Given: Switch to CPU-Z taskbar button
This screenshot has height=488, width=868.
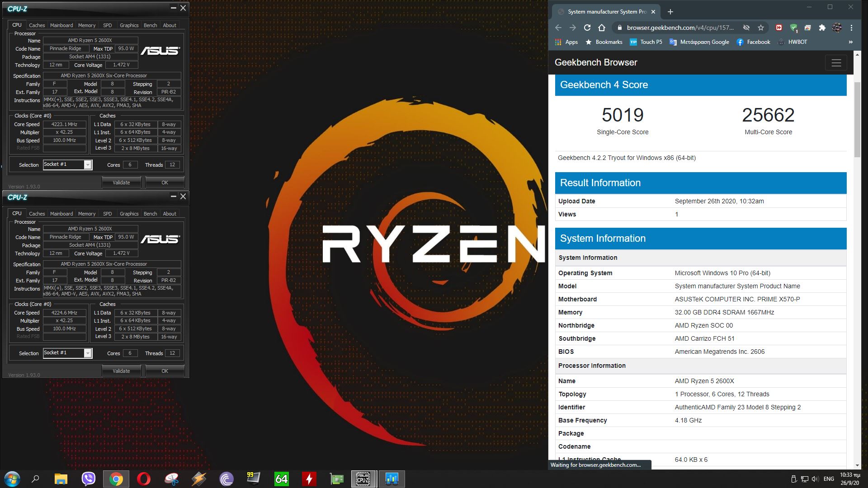Looking at the screenshot, I should tap(363, 479).
